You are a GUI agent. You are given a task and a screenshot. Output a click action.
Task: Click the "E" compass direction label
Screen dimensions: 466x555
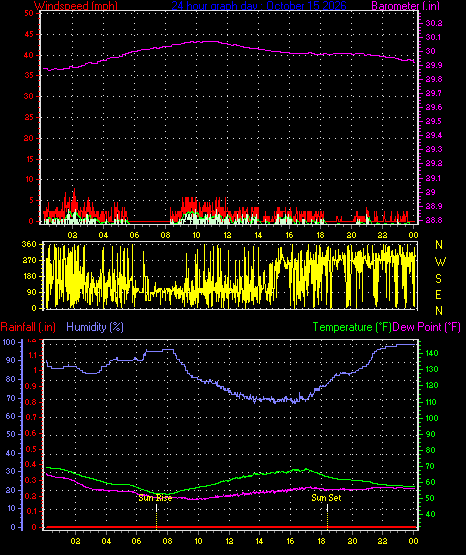click(438, 294)
